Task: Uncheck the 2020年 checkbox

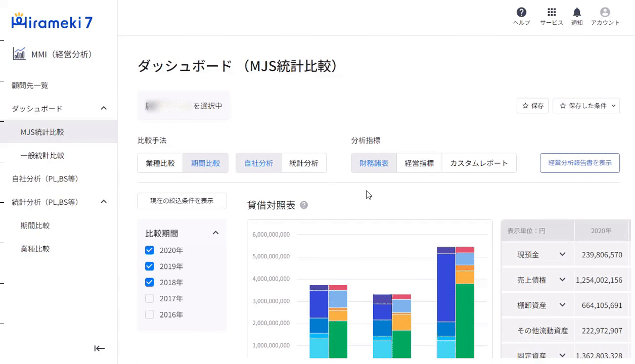Action: point(149,250)
